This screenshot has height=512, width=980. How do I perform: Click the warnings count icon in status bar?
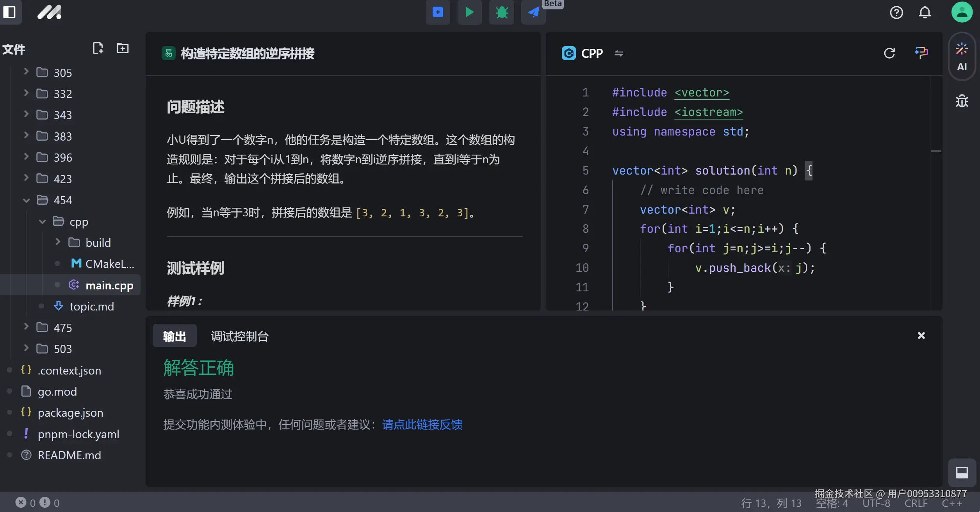tap(45, 502)
